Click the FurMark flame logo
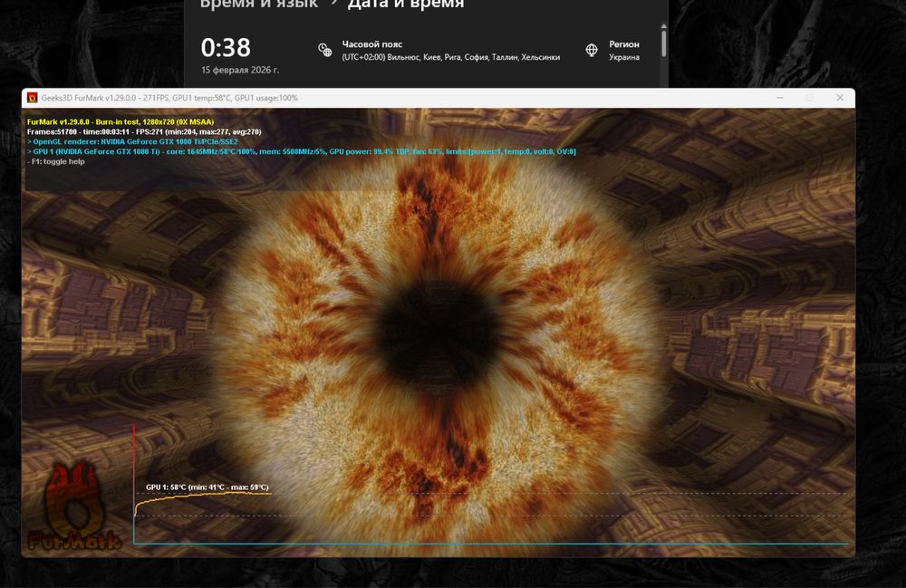This screenshot has height=588, width=906. pyautogui.click(x=74, y=506)
